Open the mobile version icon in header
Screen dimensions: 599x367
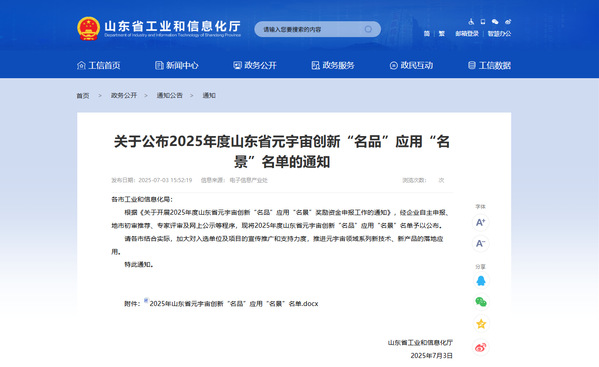click(483, 22)
